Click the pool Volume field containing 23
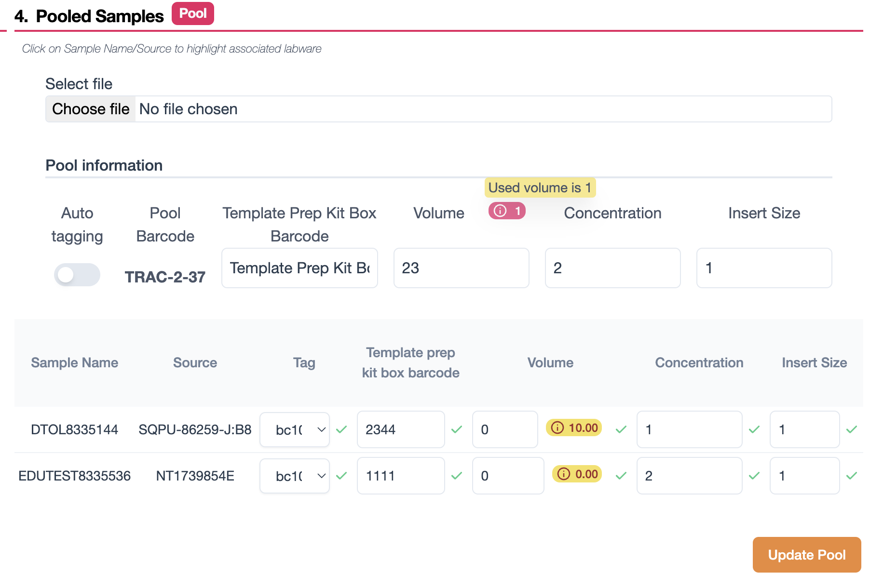The image size is (870, 588). tap(461, 268)
